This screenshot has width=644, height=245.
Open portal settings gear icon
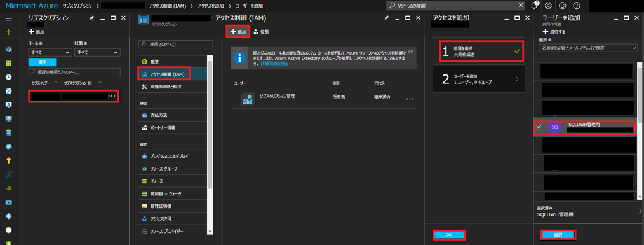(x=548, y=6)
